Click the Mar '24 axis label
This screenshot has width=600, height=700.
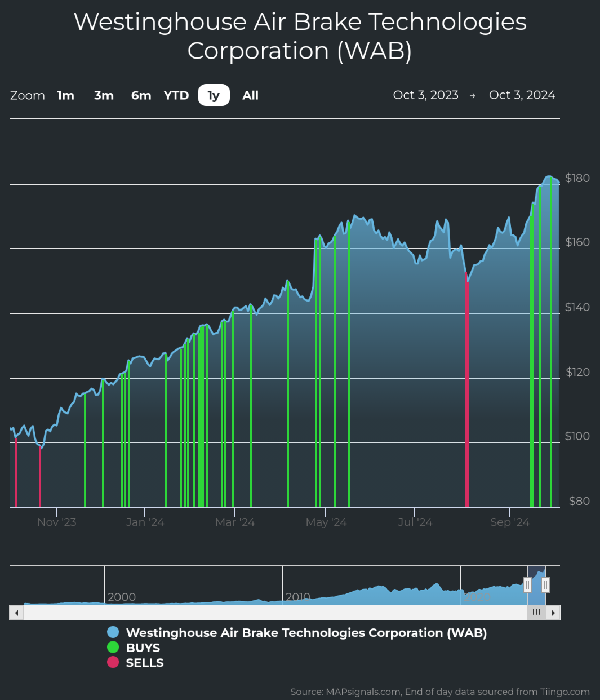tap(235, 522)
